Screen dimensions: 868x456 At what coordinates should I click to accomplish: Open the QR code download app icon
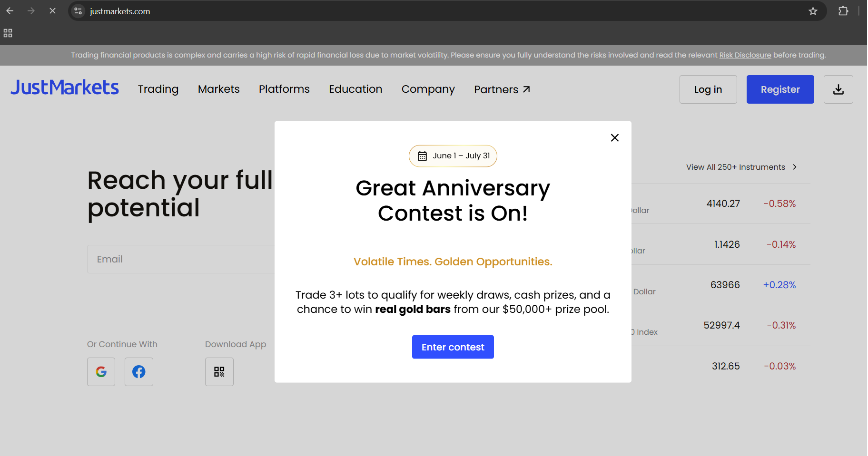[219, 372]
